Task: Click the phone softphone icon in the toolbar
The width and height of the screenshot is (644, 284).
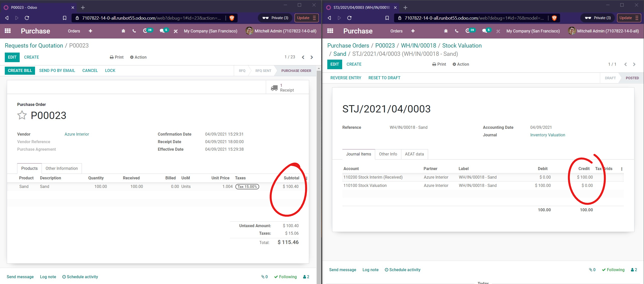Action: click(x=134, y=31)
